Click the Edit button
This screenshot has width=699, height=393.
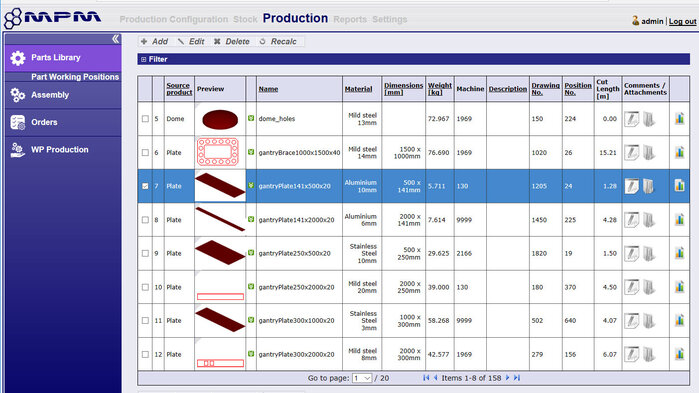[191, 41]
